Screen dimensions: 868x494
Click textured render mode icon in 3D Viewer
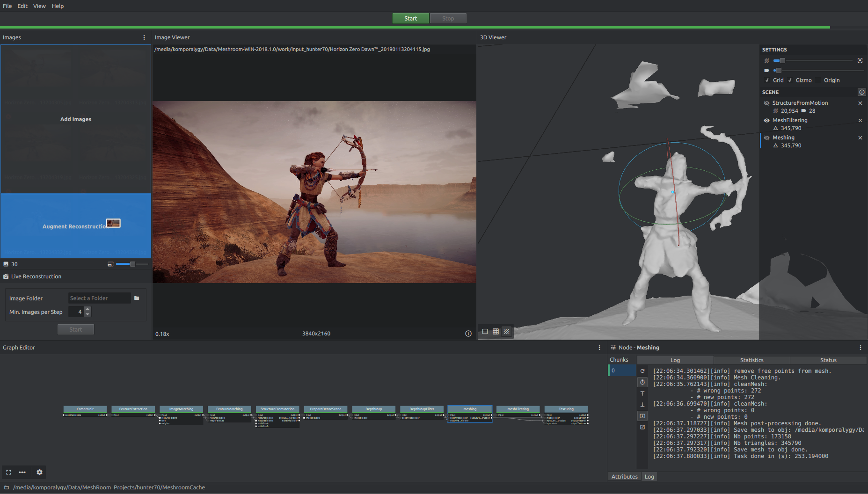(x=506, y=332)
